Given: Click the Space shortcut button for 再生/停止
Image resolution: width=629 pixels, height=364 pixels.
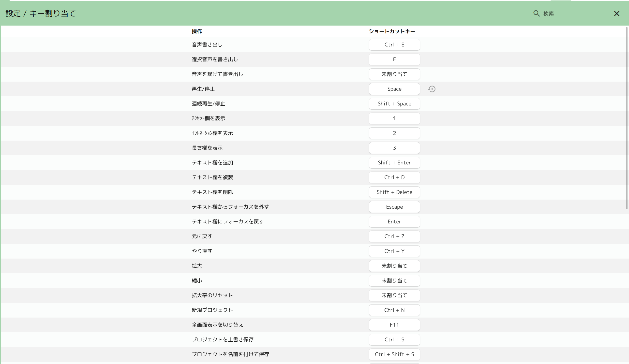Looking at the screenshot, I should (x=394, y=89).
